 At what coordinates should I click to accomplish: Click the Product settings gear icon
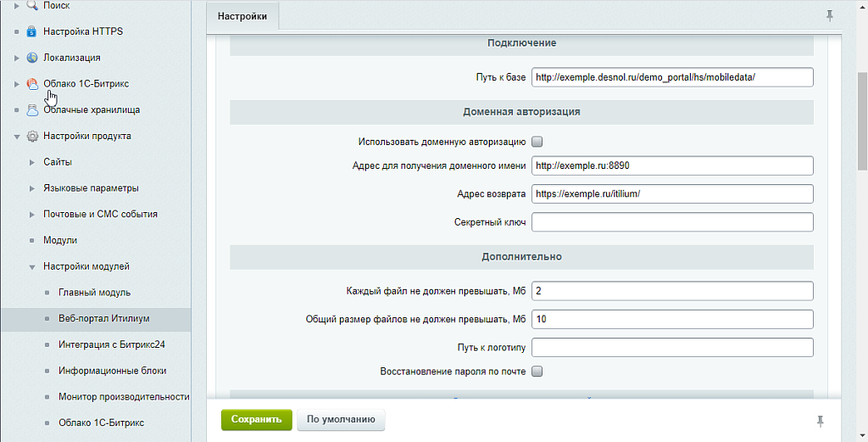tap(32, 136)
